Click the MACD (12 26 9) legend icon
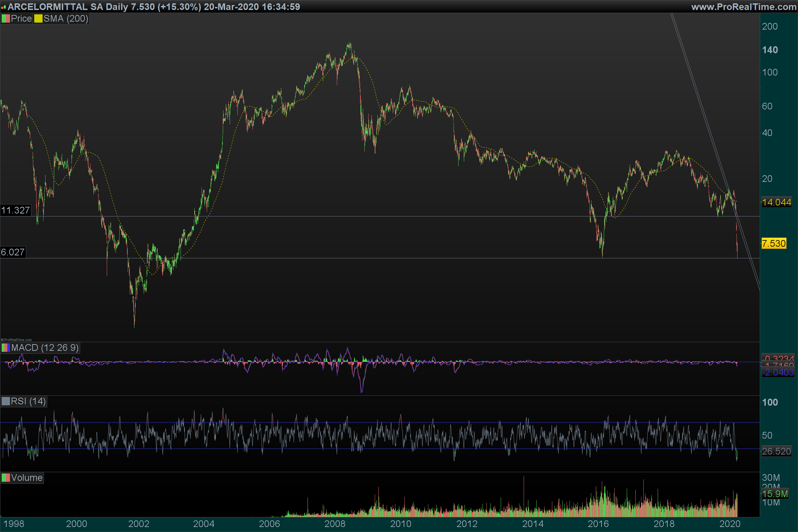Screen dimensions: 798x532 [x=5, y=348]
